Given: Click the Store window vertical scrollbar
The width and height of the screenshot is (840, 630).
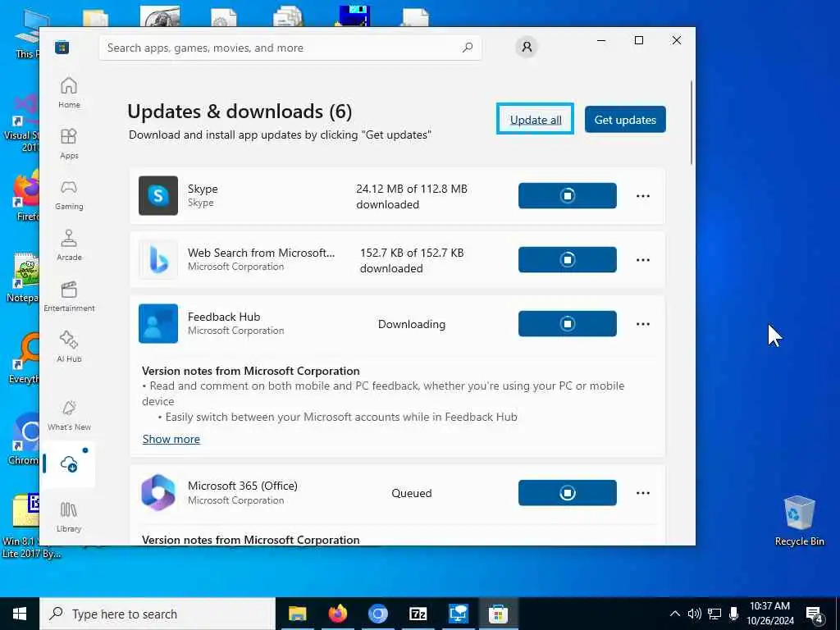Looking at the screenshot, I should tap(691, 122).
